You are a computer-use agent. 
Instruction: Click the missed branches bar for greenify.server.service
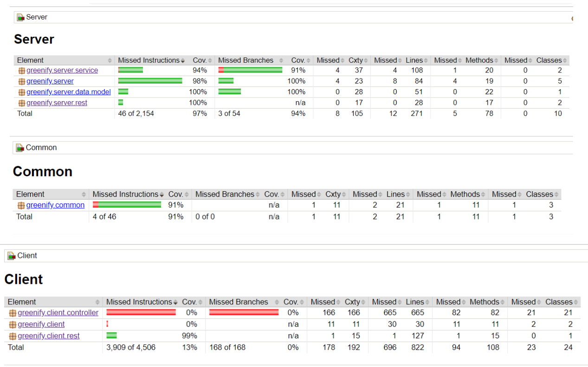(250, 70)
